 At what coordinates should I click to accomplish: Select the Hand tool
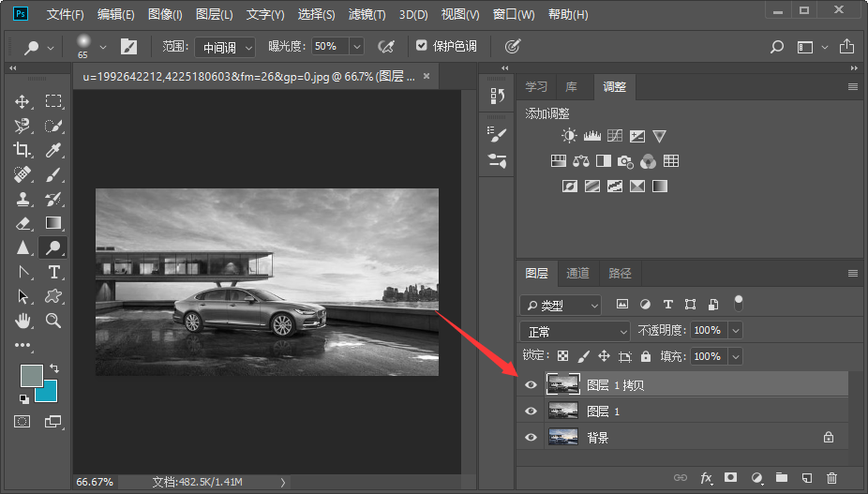tap(22, 320)
